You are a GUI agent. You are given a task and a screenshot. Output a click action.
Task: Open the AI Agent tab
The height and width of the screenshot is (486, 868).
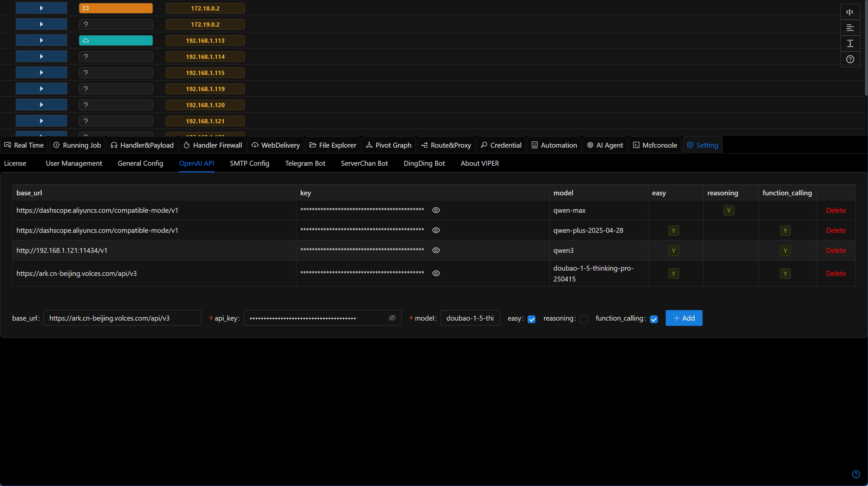pyautogui.click(x=605, y=145)
